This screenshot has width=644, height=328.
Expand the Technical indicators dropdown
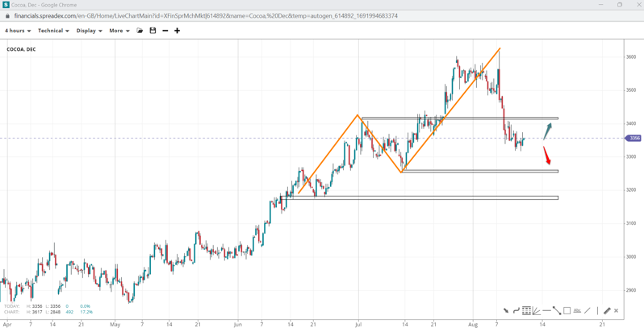point(53,31)
